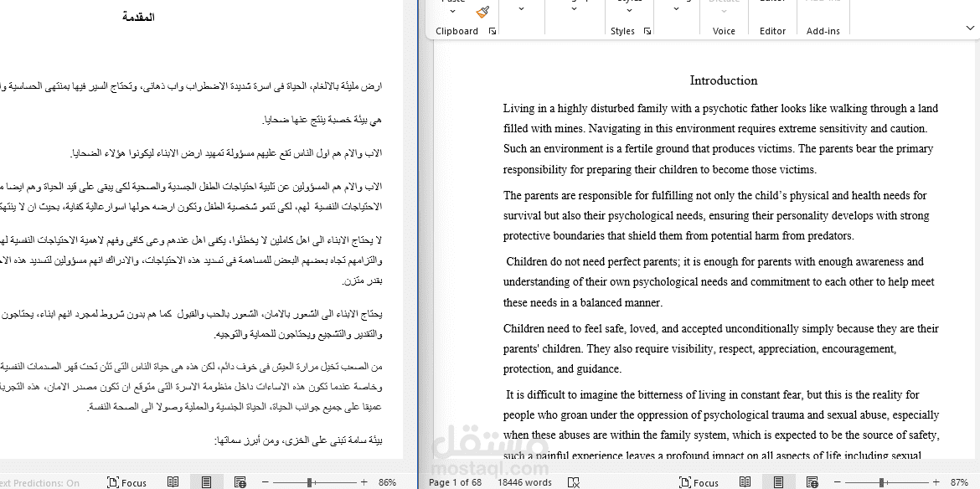Switch English document to Print Layout view
Image resolution: width=980 pixels, height=489 pixels.
[x=778, y=482]
